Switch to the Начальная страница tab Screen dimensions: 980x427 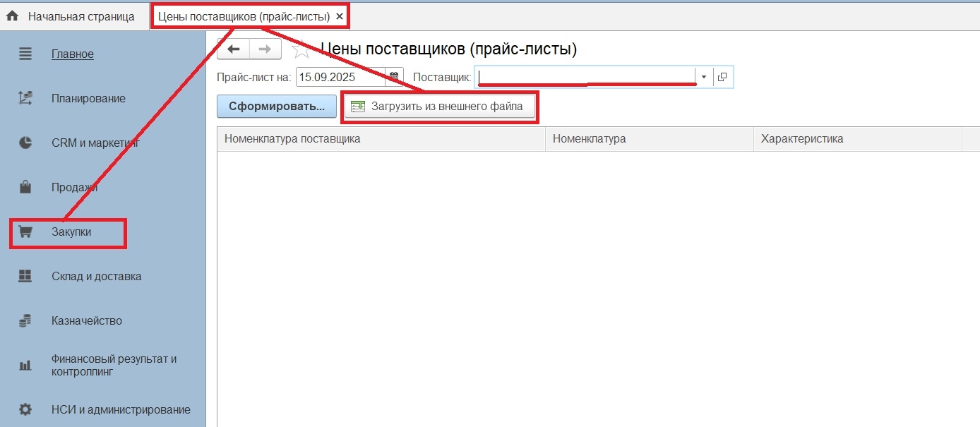80,16
